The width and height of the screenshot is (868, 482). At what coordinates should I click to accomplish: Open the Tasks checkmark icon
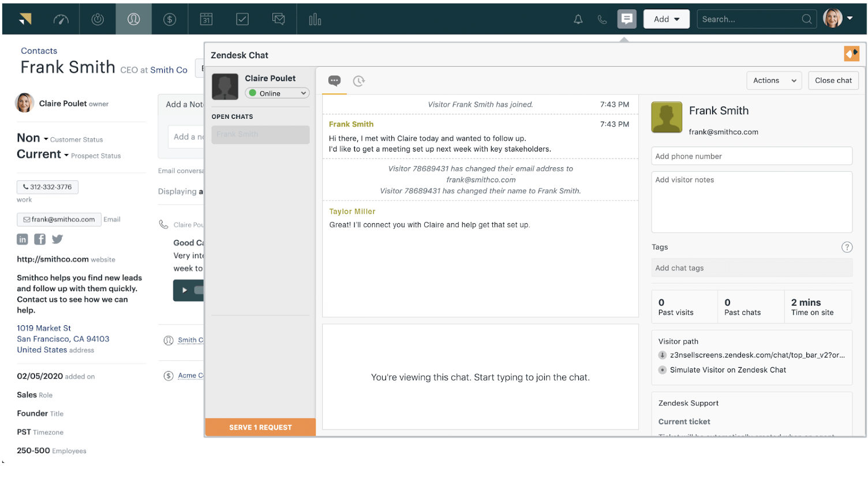click(x=242, y=19)
